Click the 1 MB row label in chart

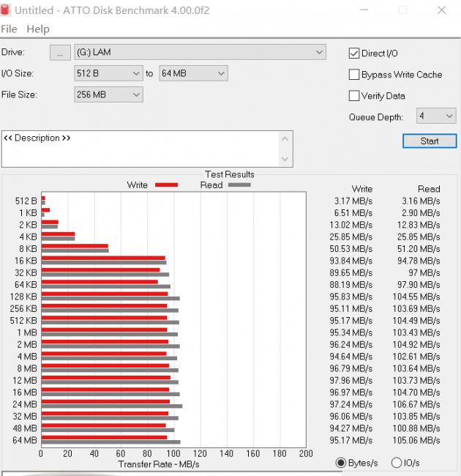[x=27, y=332]
